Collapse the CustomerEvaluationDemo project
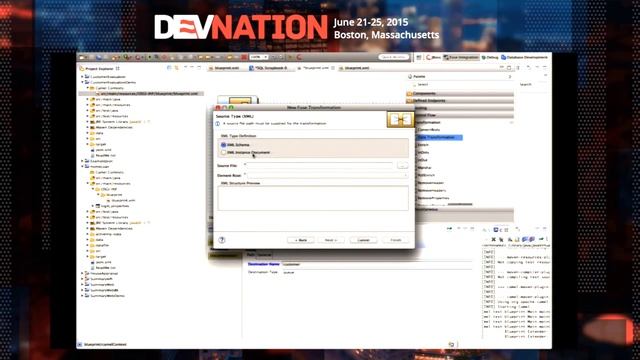Viewport: 640px width, 360px height. (x=82, y=82)
